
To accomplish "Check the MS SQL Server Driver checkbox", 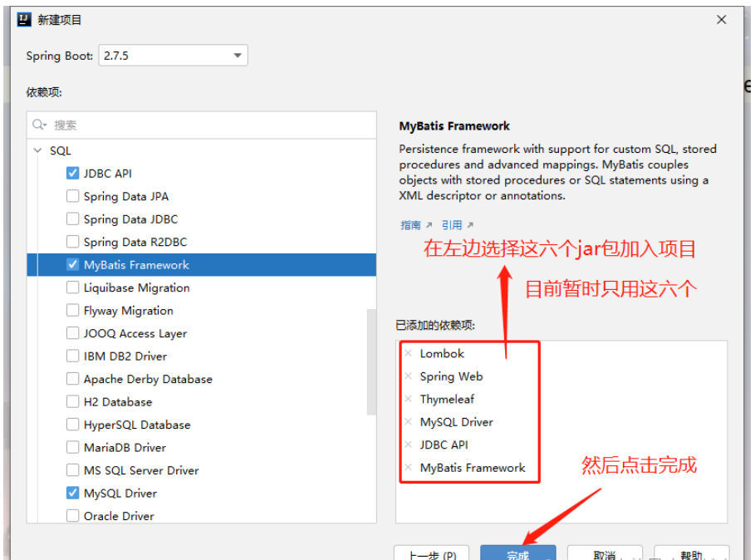I will 72,470.
